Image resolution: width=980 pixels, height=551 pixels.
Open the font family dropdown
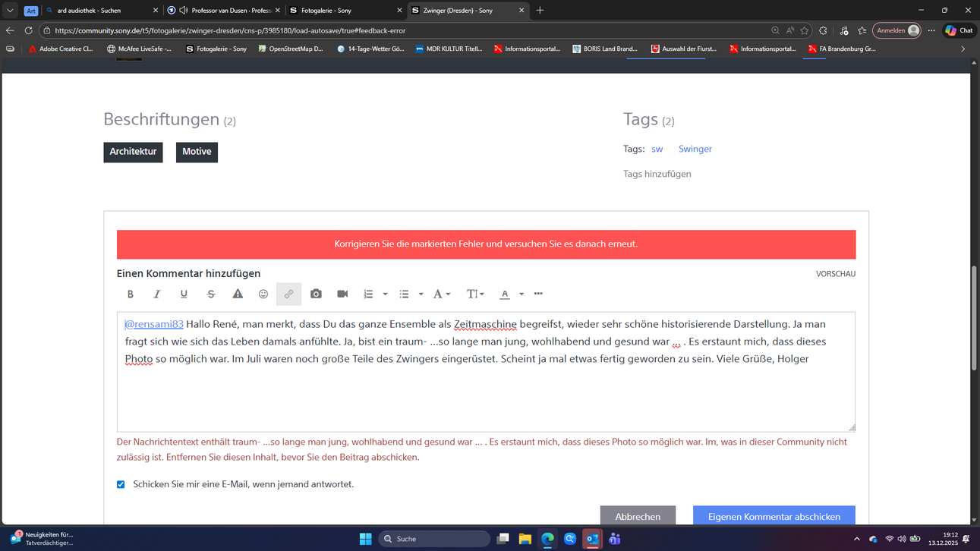pyautogui.click(x=442, y=294)
